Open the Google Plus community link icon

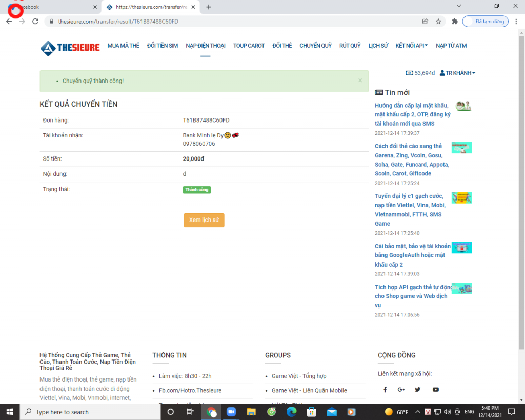(x=401, y=390)
